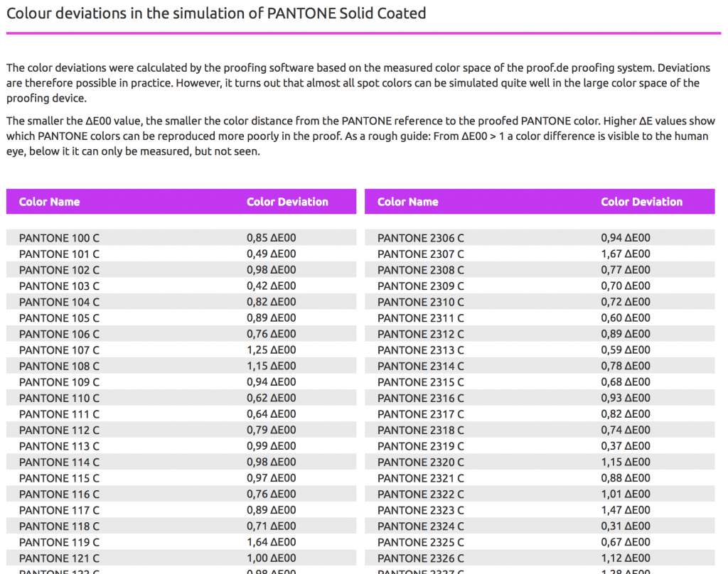Screen dimensions: 728x574
Task: Click the 0,60 ΔE00 value for PANTONE 2311 C
Action: pyautogui.click(x=626, y=318)
